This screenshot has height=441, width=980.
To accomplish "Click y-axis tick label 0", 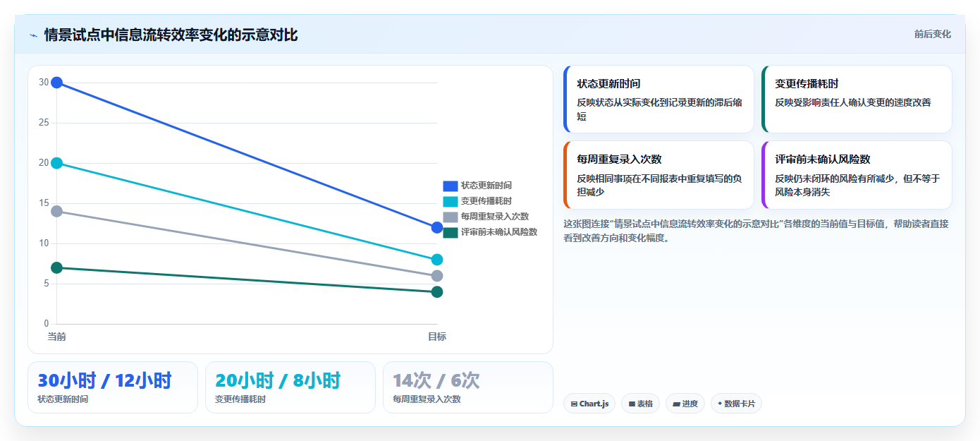I will pos(47,324).
